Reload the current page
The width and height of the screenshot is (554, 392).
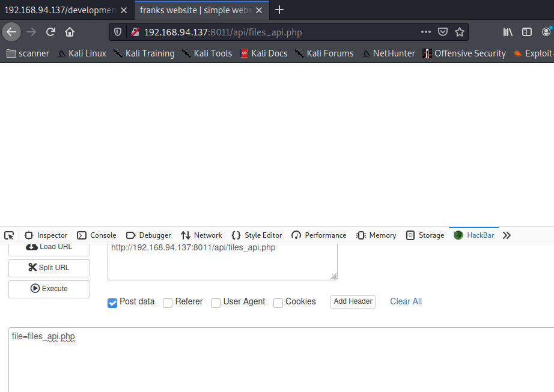pyautogui.click(x=50, y=32)
